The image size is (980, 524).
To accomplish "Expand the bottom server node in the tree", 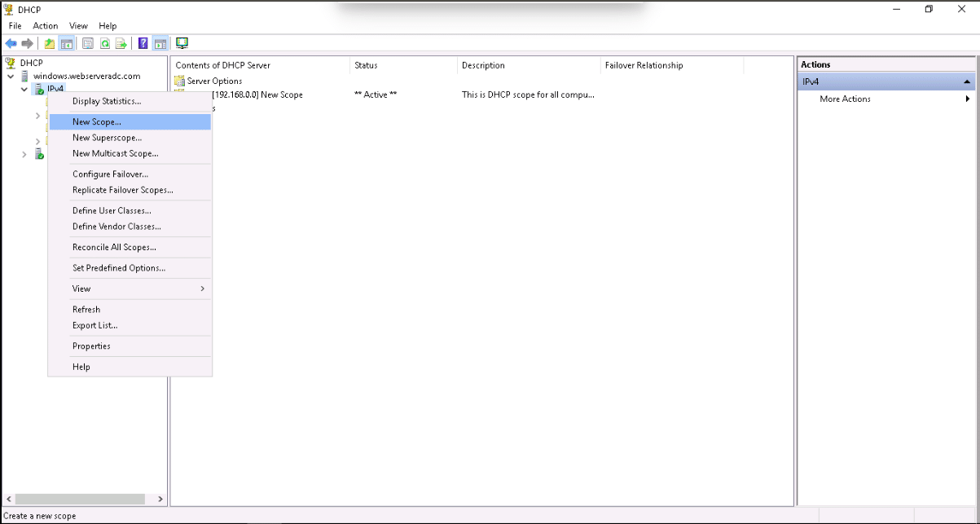I will 24,154.
